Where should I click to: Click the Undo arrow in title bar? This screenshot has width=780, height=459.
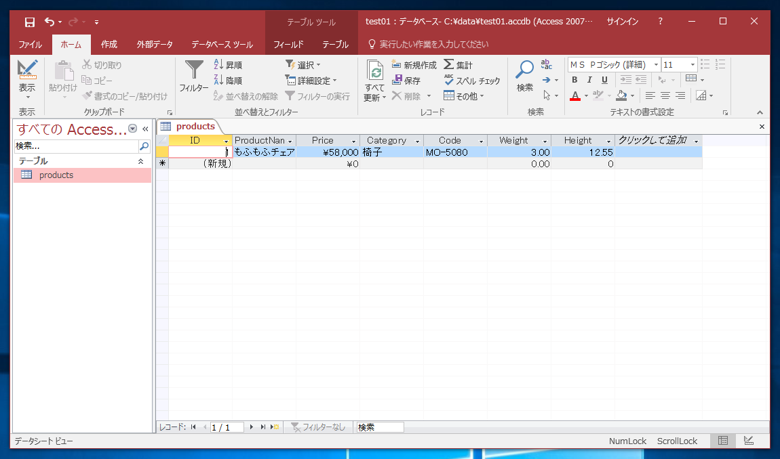pyautogui.click(x=49, y=22)
